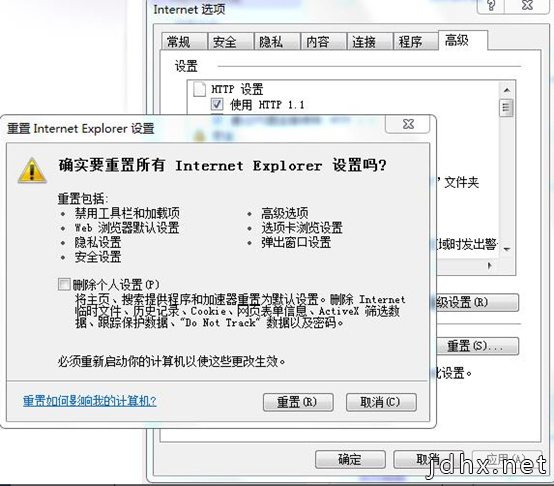This screenshot has height=486, width=554.
Task: Enable the 删除个人设置(P) checkbox
Action: coord(64,284)
